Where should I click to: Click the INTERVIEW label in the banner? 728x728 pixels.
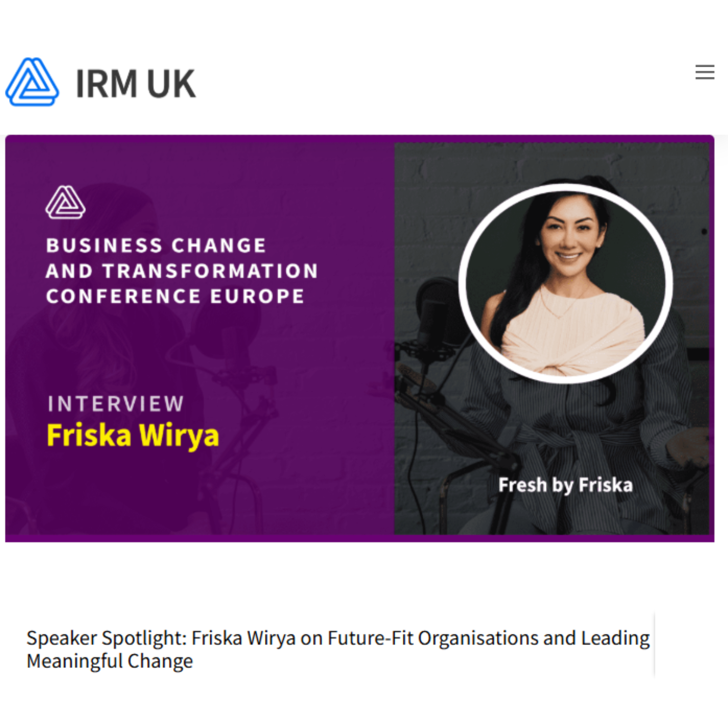pos(116,404)
